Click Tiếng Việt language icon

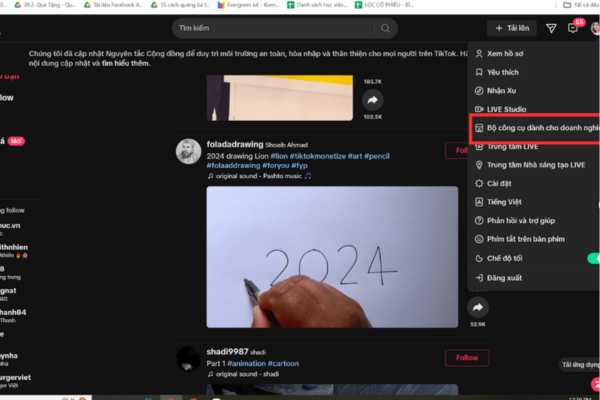pos(479,202)
